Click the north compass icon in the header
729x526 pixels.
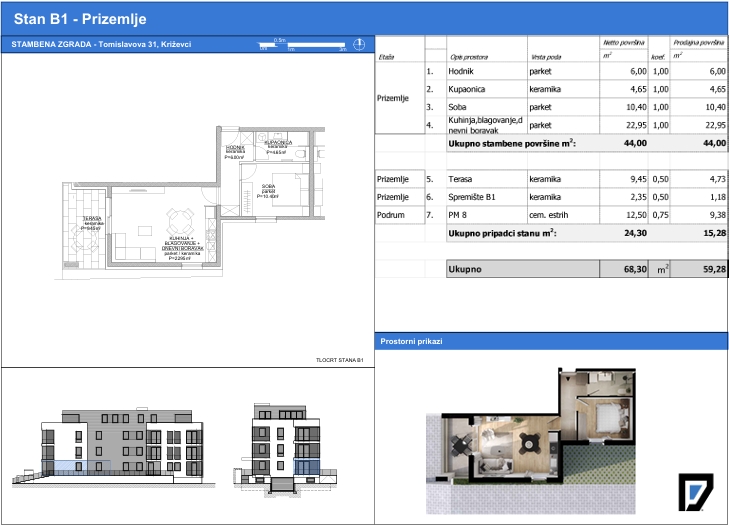359,45
